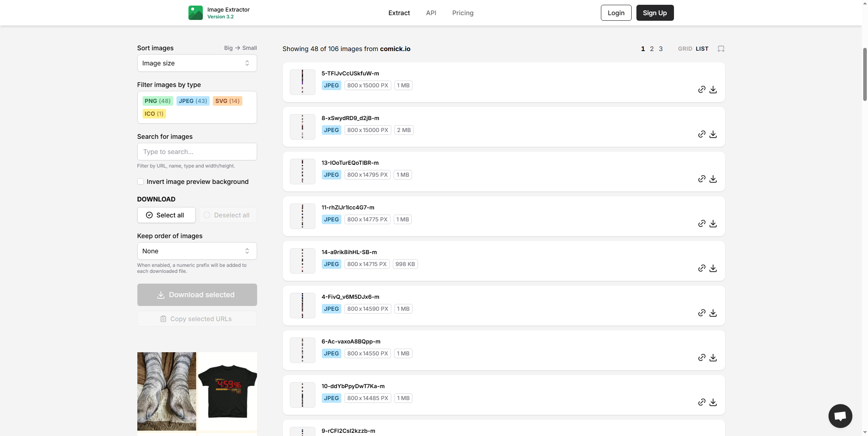Open the Keep order of images dropdown
Viewport: 868px width, 436px height.
click(197, 251)
